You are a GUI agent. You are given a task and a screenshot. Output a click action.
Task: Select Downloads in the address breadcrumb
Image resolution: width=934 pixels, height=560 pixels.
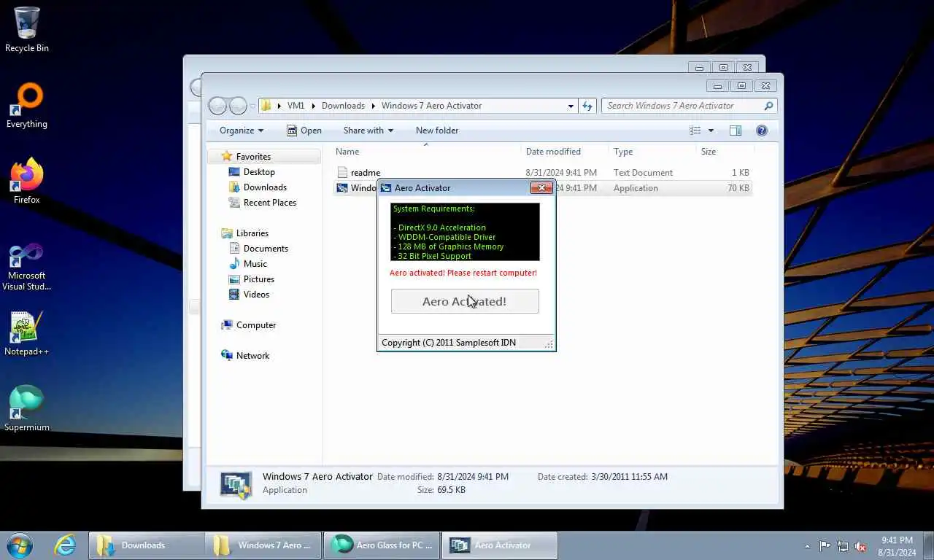coord(343,106)
